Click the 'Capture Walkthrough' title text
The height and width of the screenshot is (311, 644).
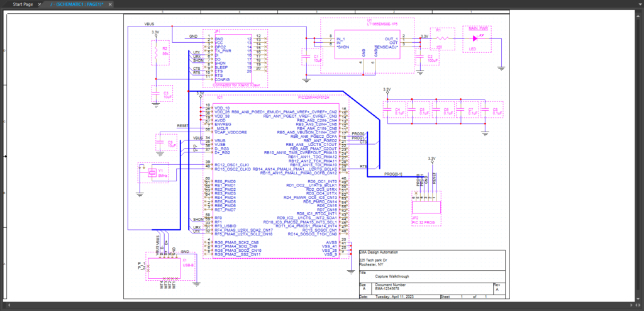(392, 276)
